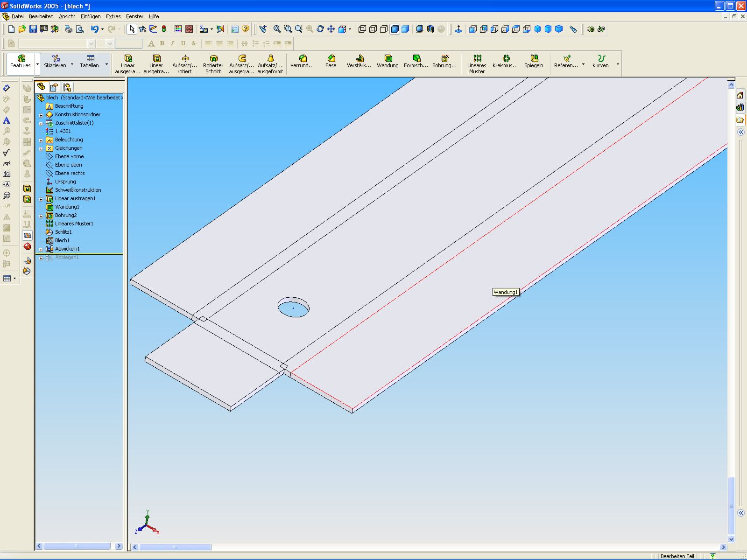Open the Referenz toolbar dropdown arrow
The width and height of the screenshot is (747, 560).
click(583, 64)
